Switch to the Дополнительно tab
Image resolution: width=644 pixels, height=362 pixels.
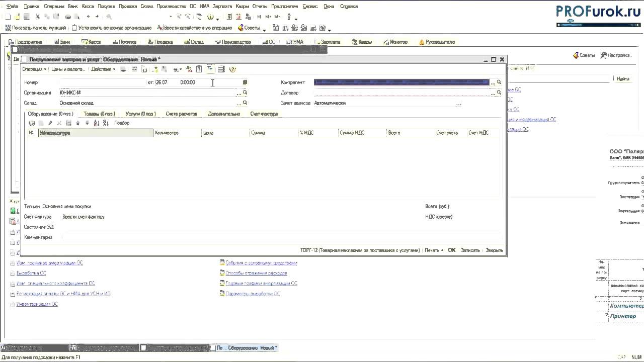224,114
